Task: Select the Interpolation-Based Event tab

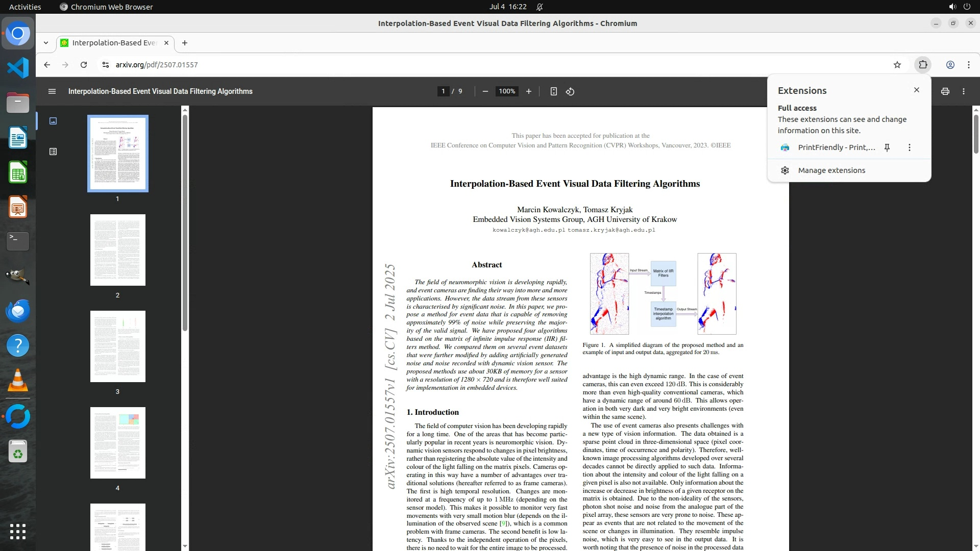Action: click(114, 43)
